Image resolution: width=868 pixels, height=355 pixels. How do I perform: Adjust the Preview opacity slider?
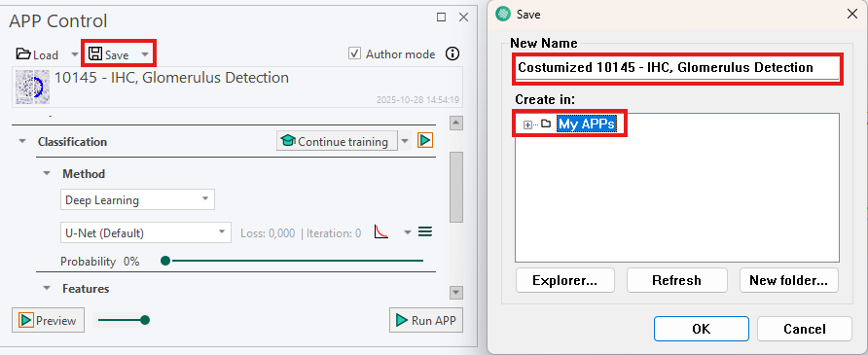(145, 320)
